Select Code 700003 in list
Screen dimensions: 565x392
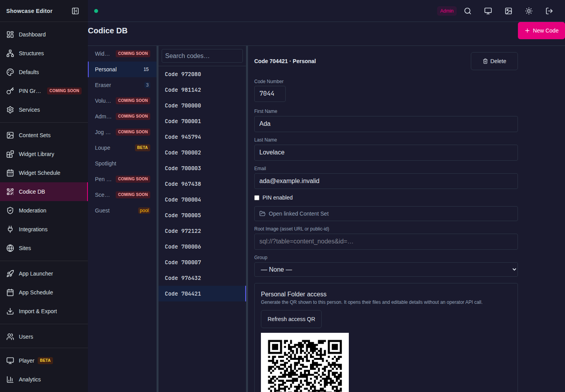tap(202, 168)
